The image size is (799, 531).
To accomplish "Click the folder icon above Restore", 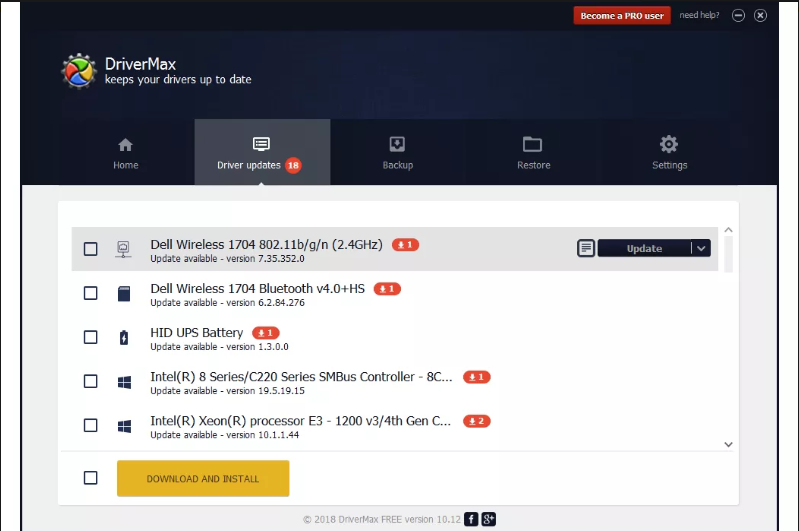I will 532,144.
